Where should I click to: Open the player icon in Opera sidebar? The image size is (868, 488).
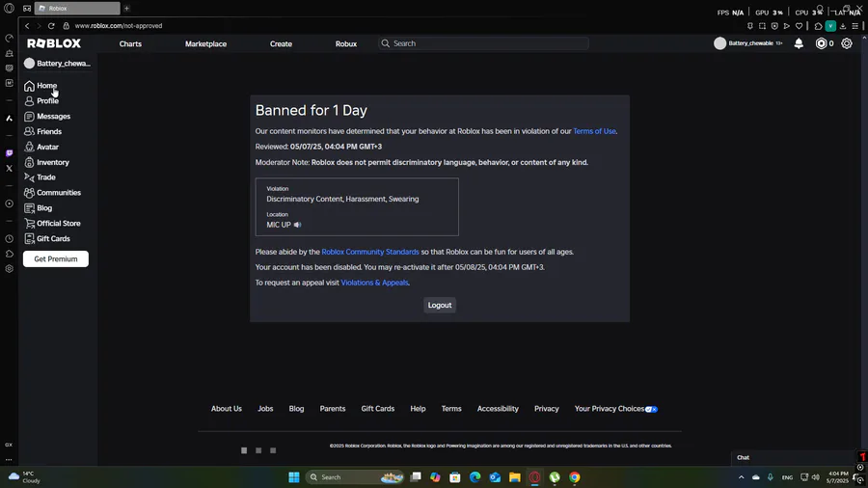coord(9,203)
